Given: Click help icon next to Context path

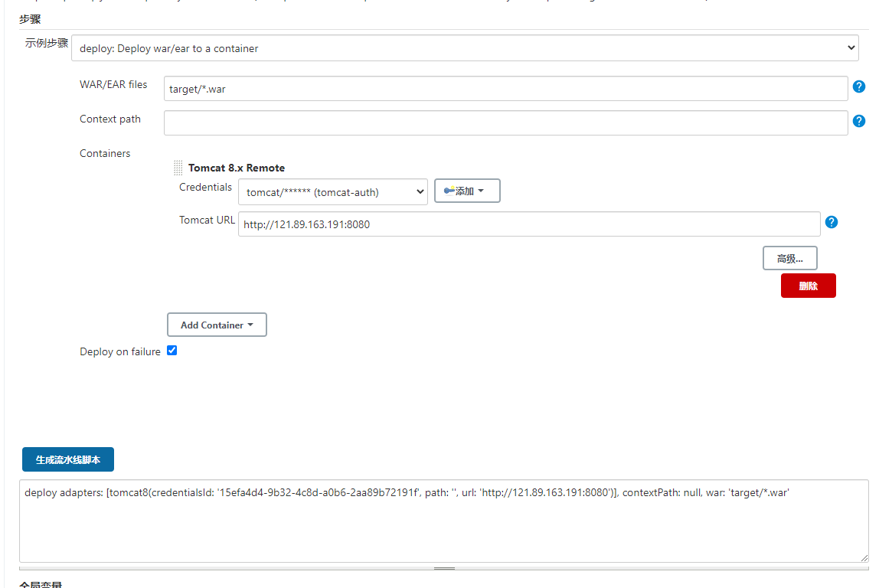Looking at the screenshot, I should click(x=859, y=121).
